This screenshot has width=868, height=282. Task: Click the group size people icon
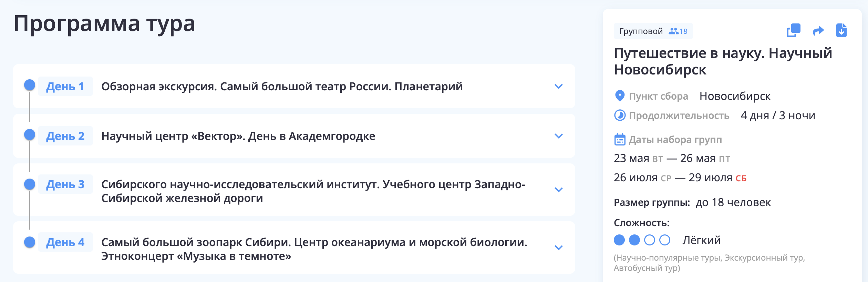click(673, 31)
